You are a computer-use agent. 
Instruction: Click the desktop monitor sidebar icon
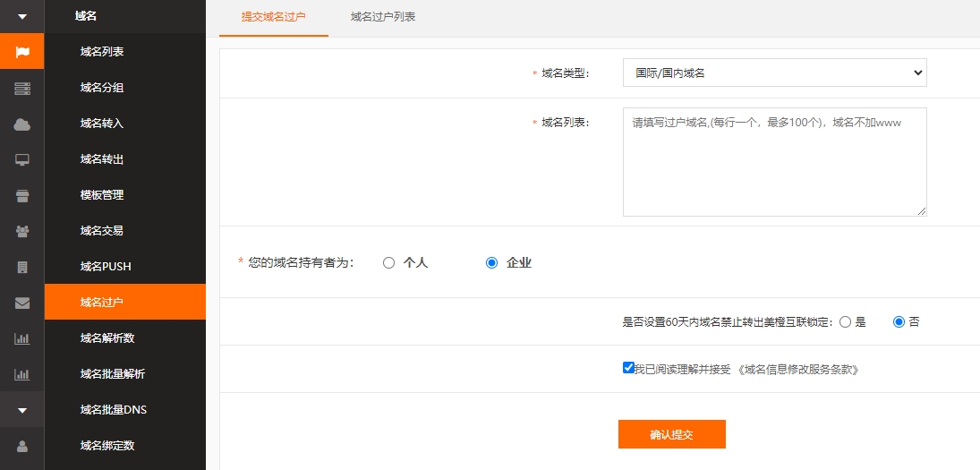pos(22,160)
